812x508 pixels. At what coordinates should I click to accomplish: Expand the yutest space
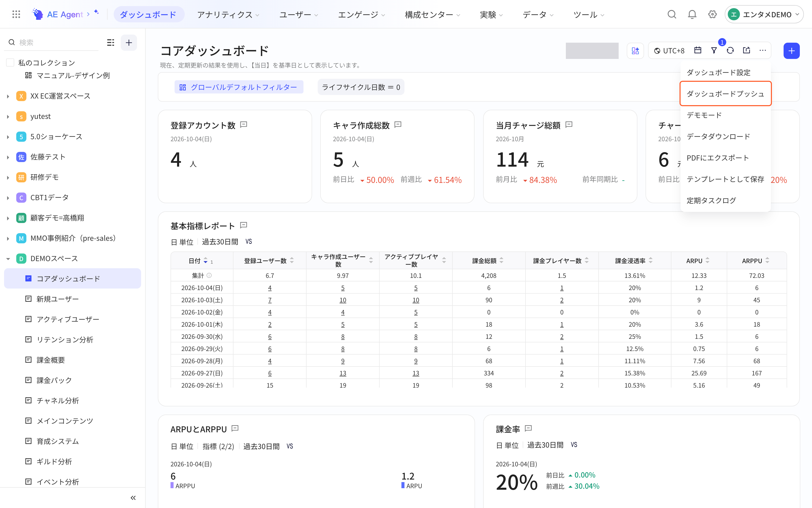pyautogui.click(x=8, y=117)
